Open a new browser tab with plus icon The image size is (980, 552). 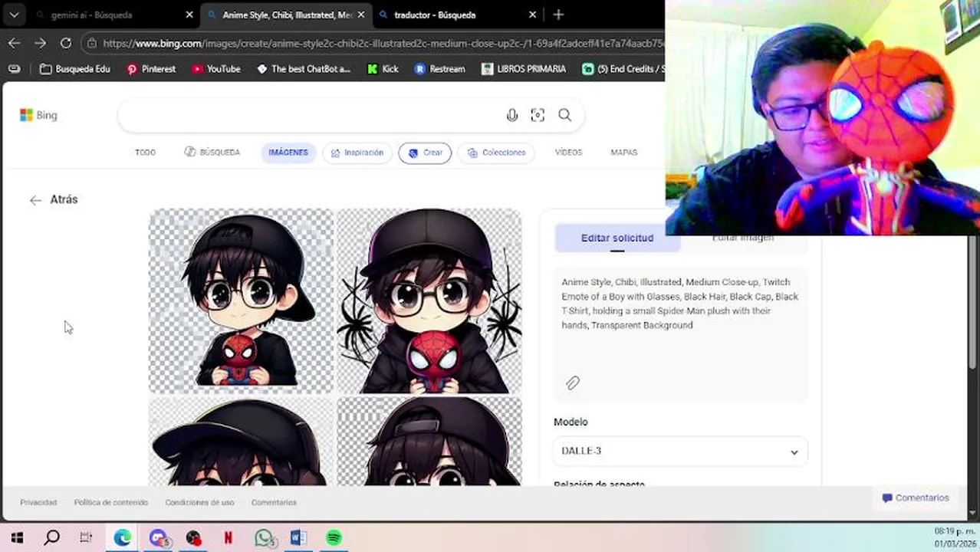[x=558, y=15]
